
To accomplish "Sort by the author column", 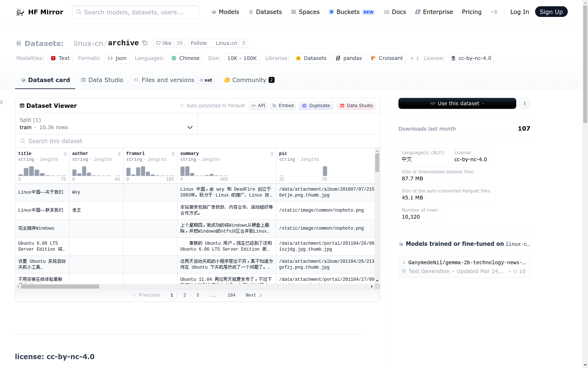I will tap(119, 154).
